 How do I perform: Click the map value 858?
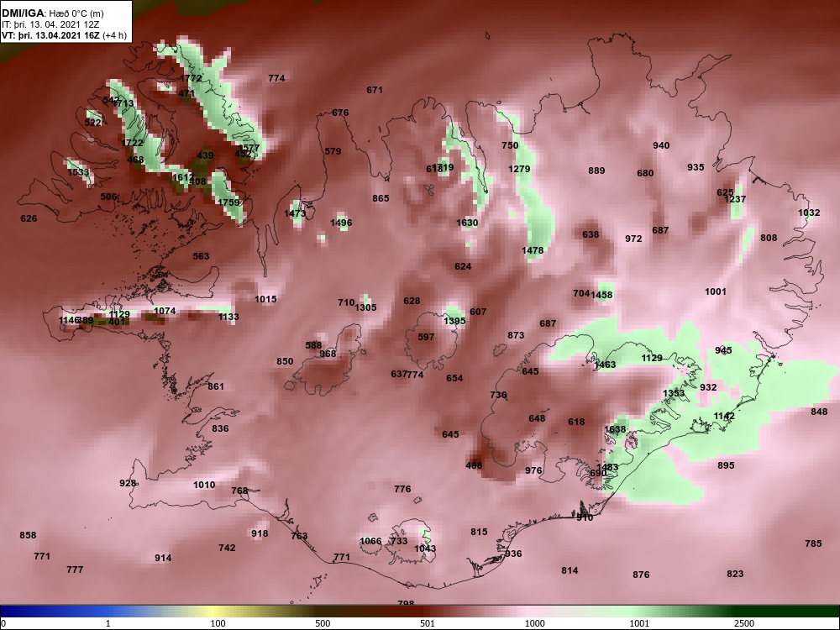[x=28, y=535]
